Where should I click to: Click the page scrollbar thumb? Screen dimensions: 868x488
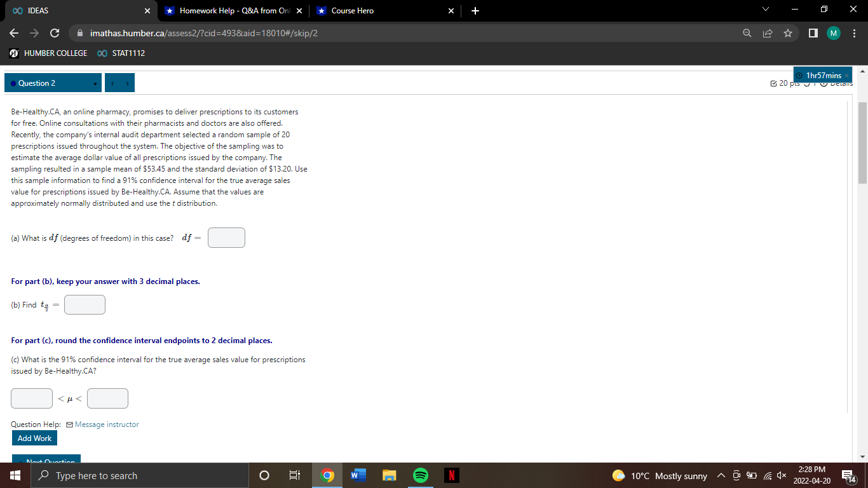click(862, 142)
